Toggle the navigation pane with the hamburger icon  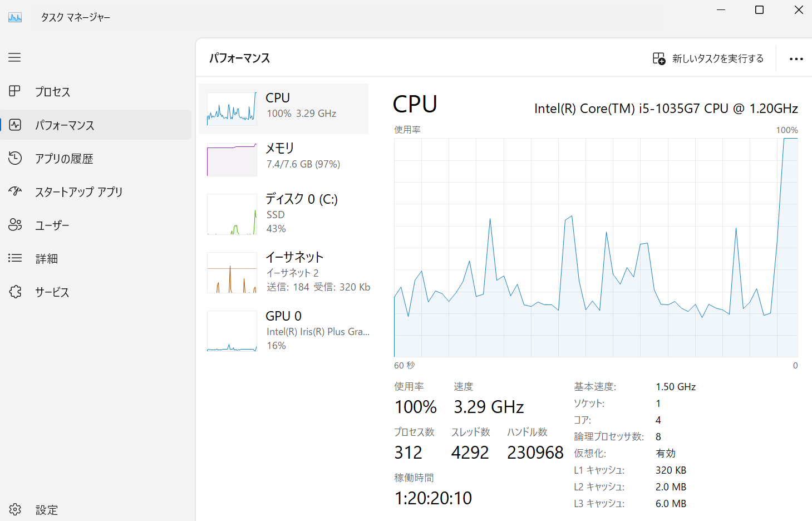click(x=15, y=57)
